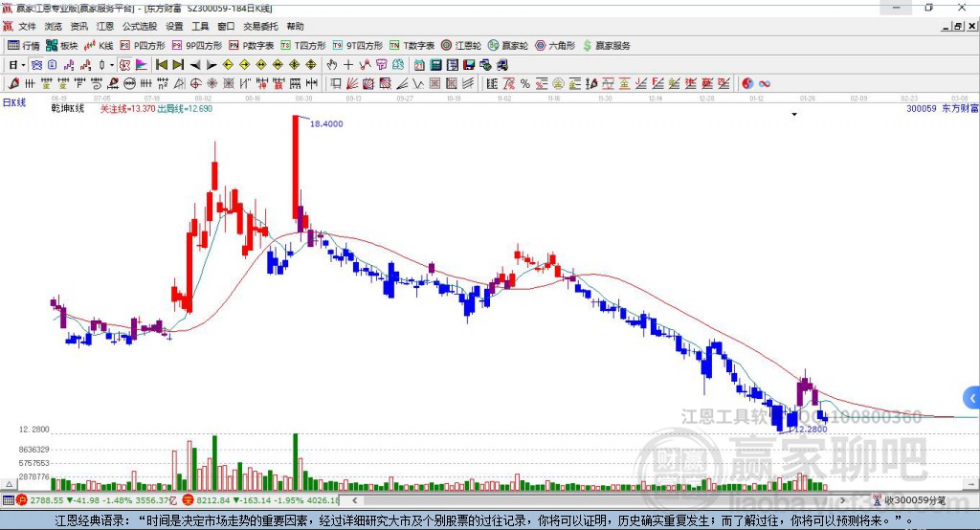Screen dimensions: 980x530
Task: Click the 12.2800 low price label
Action: (811, 430)
